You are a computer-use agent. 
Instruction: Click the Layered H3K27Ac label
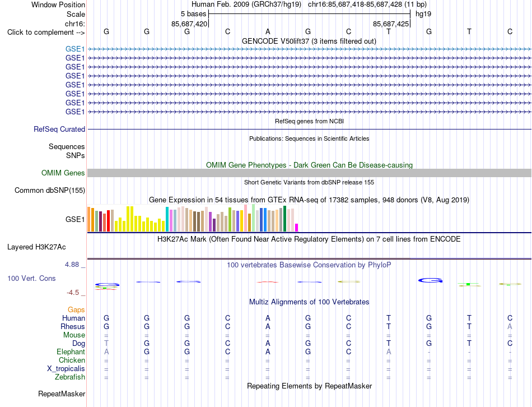[36, 247]
